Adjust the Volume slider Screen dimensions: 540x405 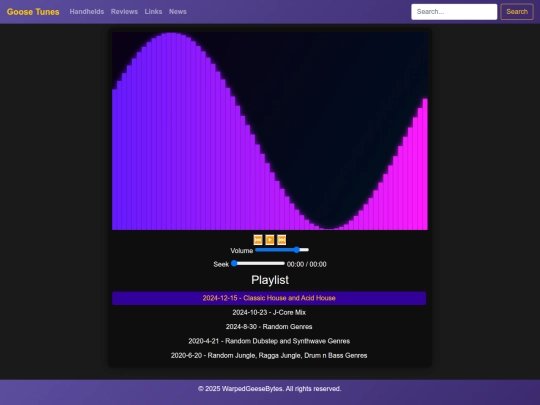pyautogui.click(x=282, y=250)
